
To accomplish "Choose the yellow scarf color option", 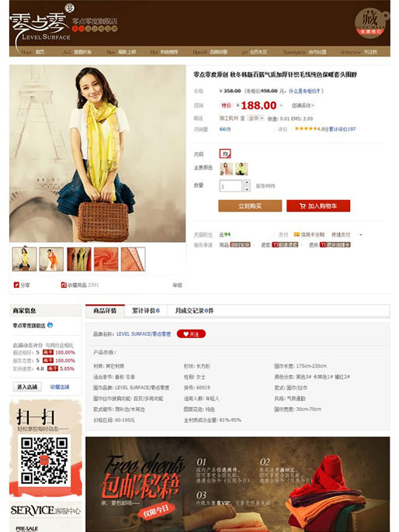I will pos(241,168).
